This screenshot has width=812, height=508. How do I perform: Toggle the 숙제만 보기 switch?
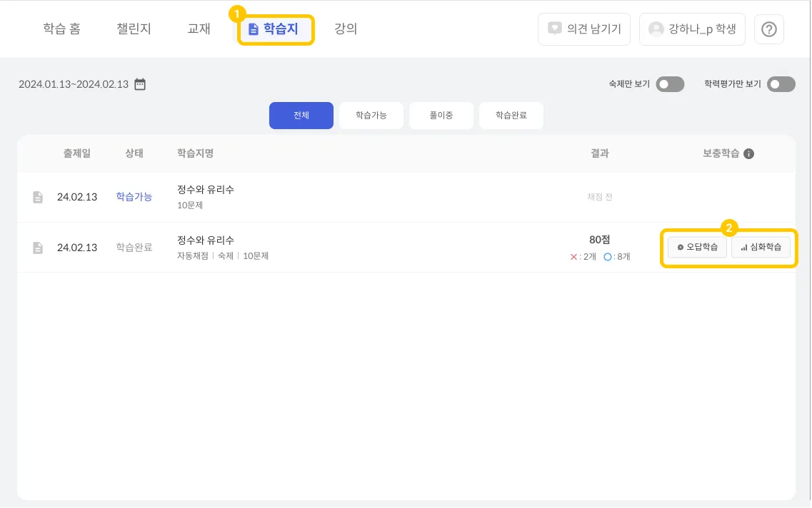pyautogui.click(x=670, y=84)
